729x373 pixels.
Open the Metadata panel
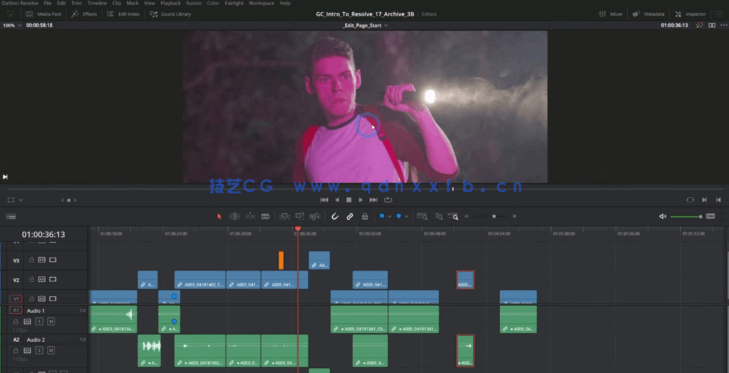(x=649, y=14)
